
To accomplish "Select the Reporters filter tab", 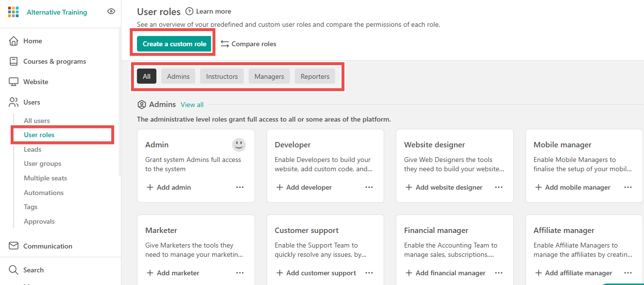I will [x=315, y=76].
